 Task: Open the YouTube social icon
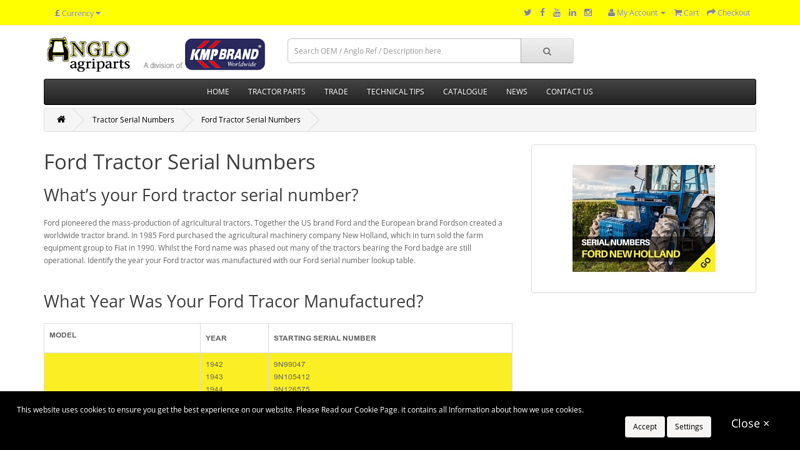(557, 13)
